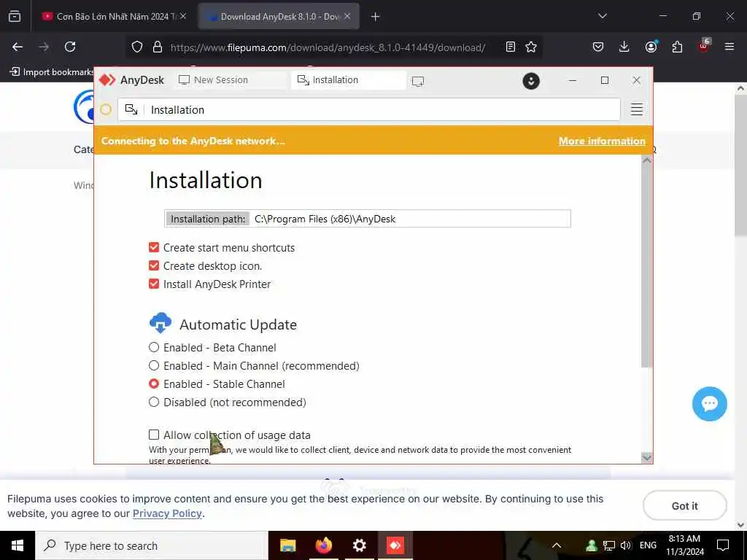The width and height of the screenshot is (747, 560).
Task: Open new session monitor icon in AnyDesk
Action: 418,82
